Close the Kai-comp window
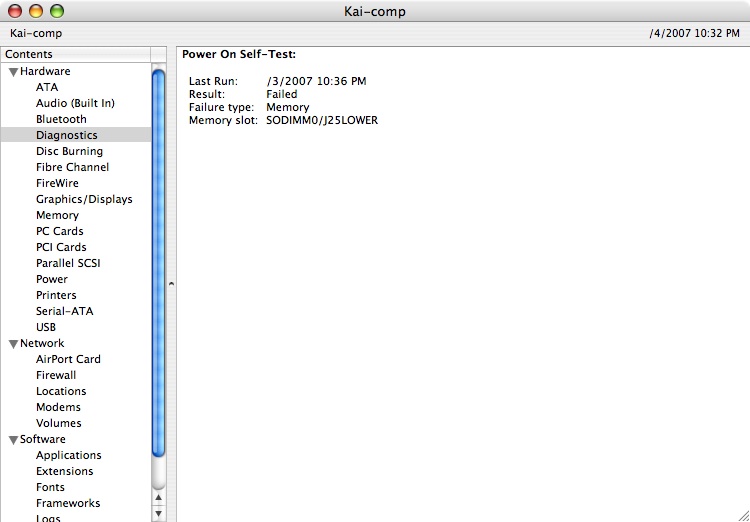This screenshot has width=750, height=522. tap(15, 11)
